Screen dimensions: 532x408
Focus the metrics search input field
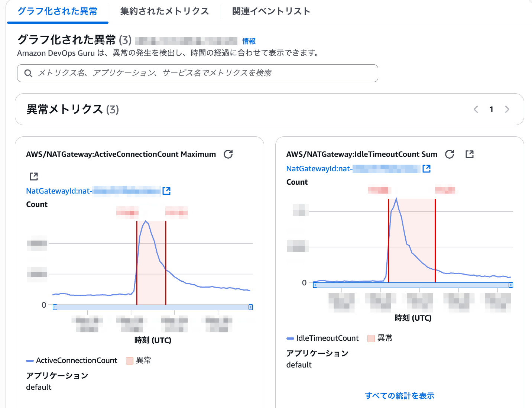[x=198, y=73]
